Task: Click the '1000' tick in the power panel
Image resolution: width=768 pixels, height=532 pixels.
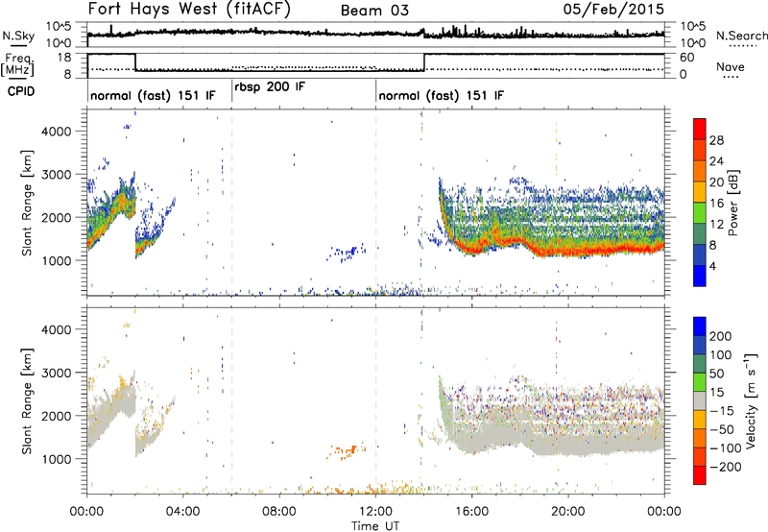Action: click(x=57, y=260)
